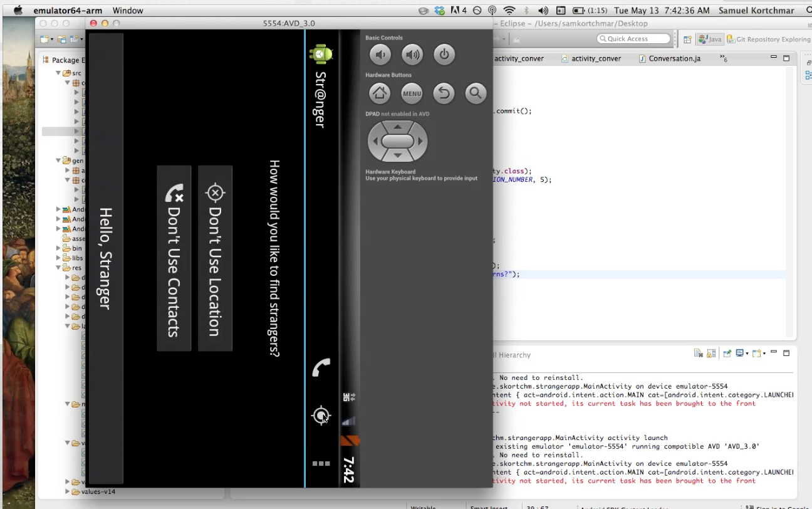The image size is (812, 509).
Task: Open the emulator64-arm application menu
Action: 66,10
